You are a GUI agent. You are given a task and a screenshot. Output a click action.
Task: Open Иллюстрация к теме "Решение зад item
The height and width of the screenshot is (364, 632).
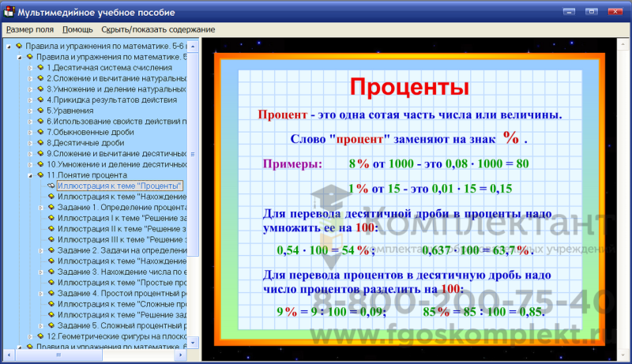tap(122, 314)
